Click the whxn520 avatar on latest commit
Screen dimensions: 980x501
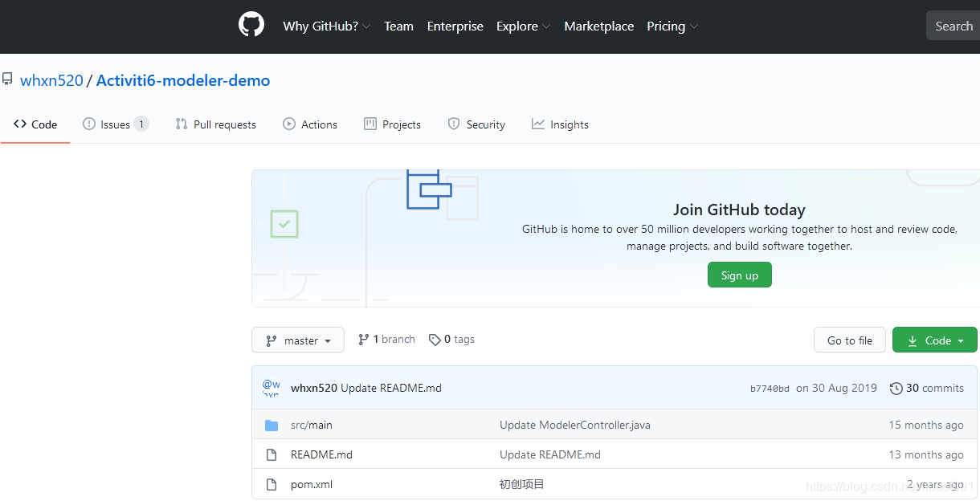(271, 388)
